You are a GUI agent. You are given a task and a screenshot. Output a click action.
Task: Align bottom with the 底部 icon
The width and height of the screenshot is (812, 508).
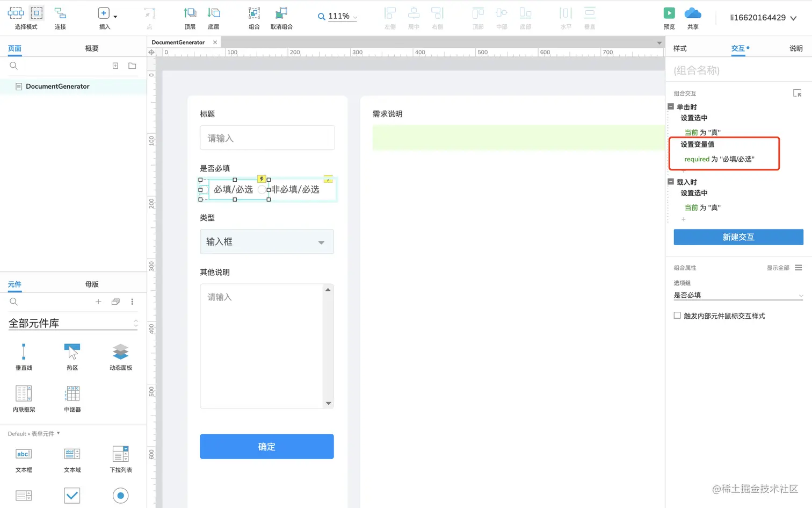pyautogui.click(x=525, y=13)
